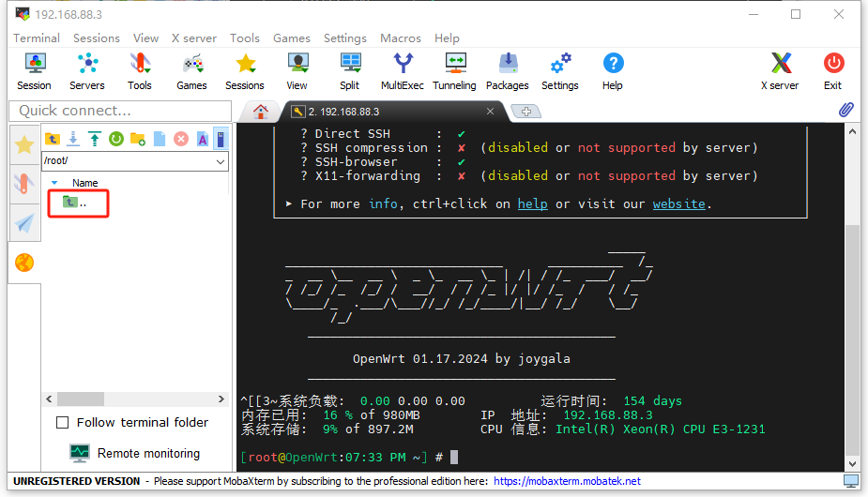This screenshot has width=868, height=497.
Task: Download selected files in SFTP panel
Action: (x=73, y=139)
